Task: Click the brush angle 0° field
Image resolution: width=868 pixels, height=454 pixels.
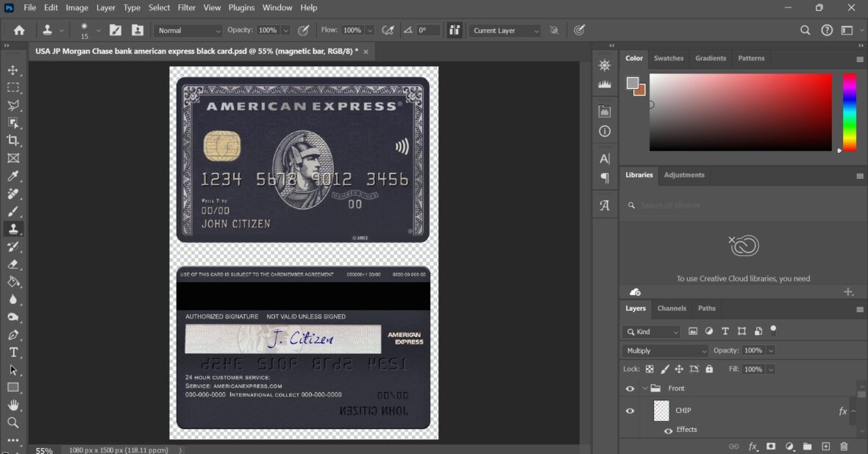Action: (x=428, y=30)
